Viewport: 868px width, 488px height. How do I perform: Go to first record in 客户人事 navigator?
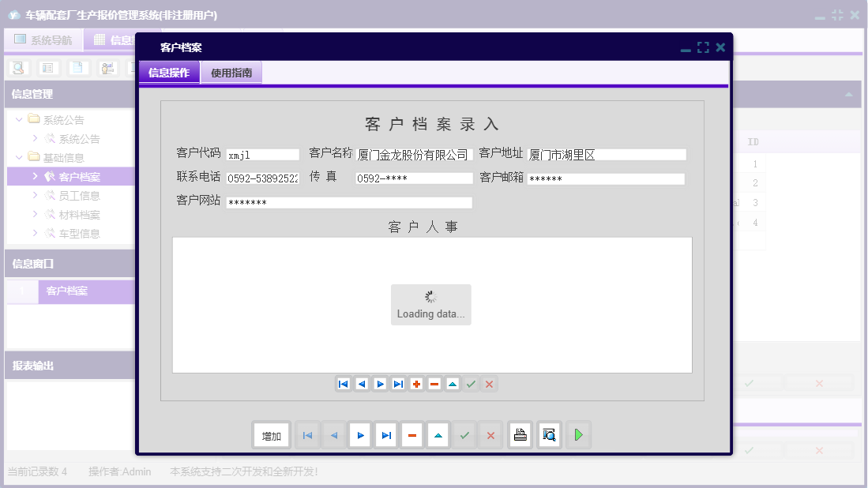343,384
